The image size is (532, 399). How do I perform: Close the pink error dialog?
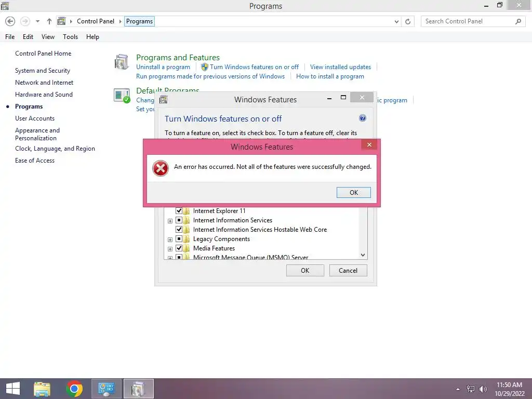(x=369, y=145)
